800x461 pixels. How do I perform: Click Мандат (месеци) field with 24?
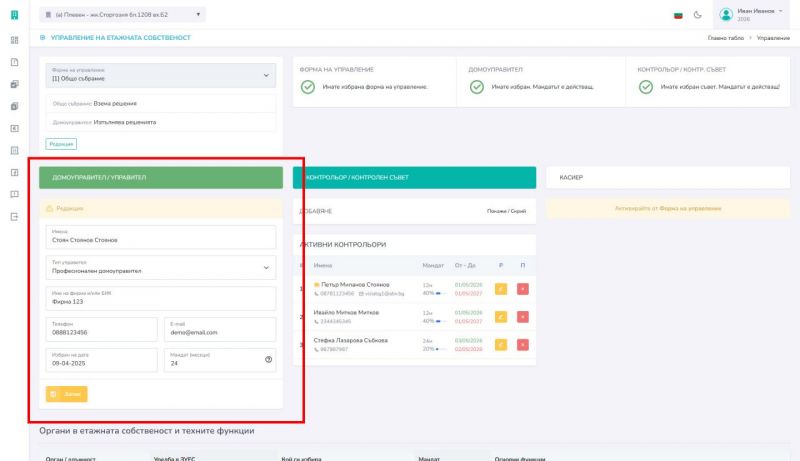[x=220, y=360]
